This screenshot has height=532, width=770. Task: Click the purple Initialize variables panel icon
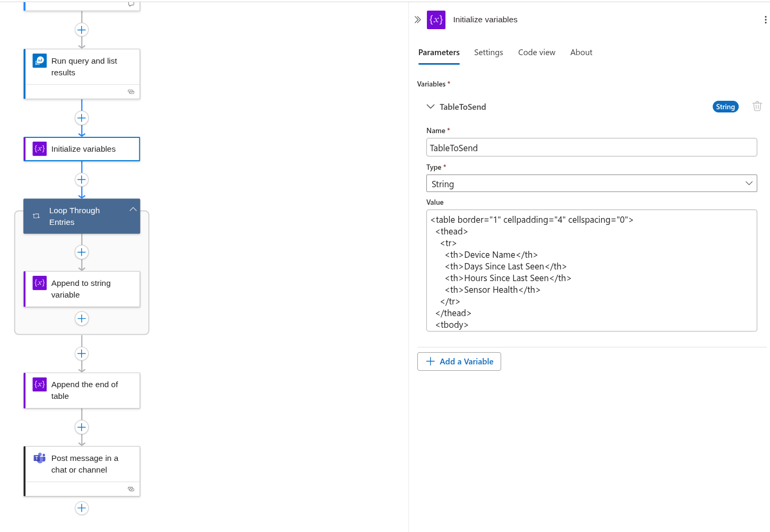(436, 20)
